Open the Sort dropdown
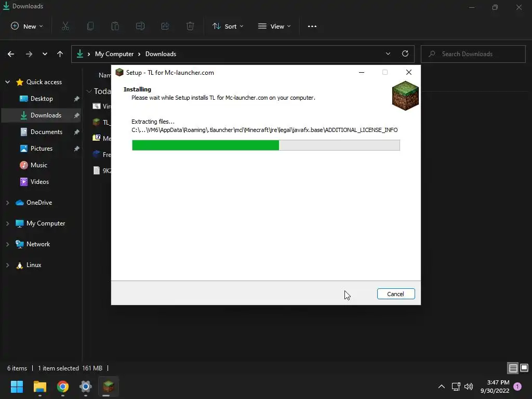The image size is (532, 399). pyautogui.click(x=228, y=26)
